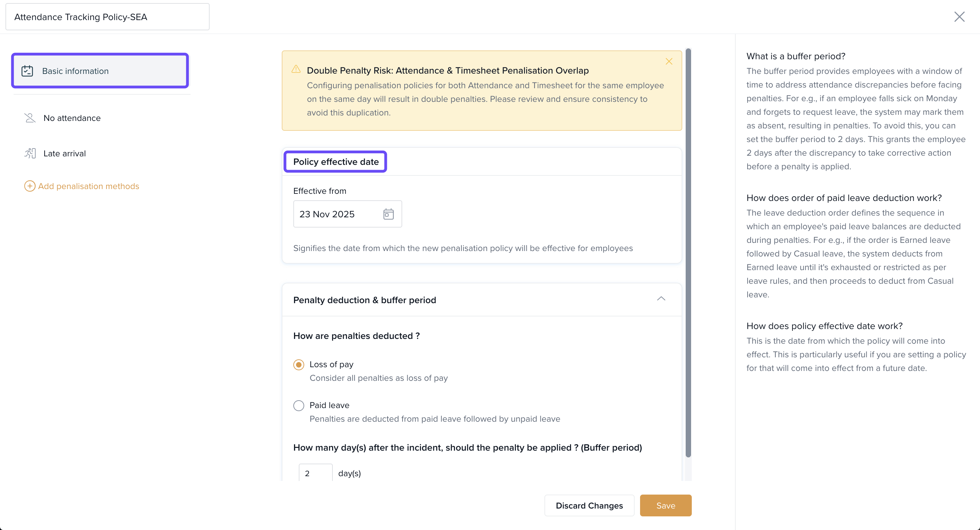Dismiss the Double Penalty Risk warning
This screenshot has width=980, height=530.
(x=669, y=61)
